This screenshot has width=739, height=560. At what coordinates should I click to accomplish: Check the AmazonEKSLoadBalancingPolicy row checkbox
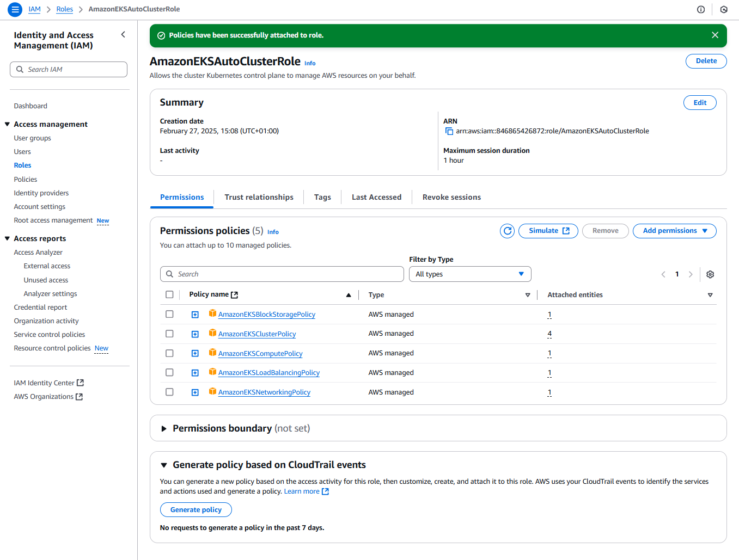click(x=169, y=373)
